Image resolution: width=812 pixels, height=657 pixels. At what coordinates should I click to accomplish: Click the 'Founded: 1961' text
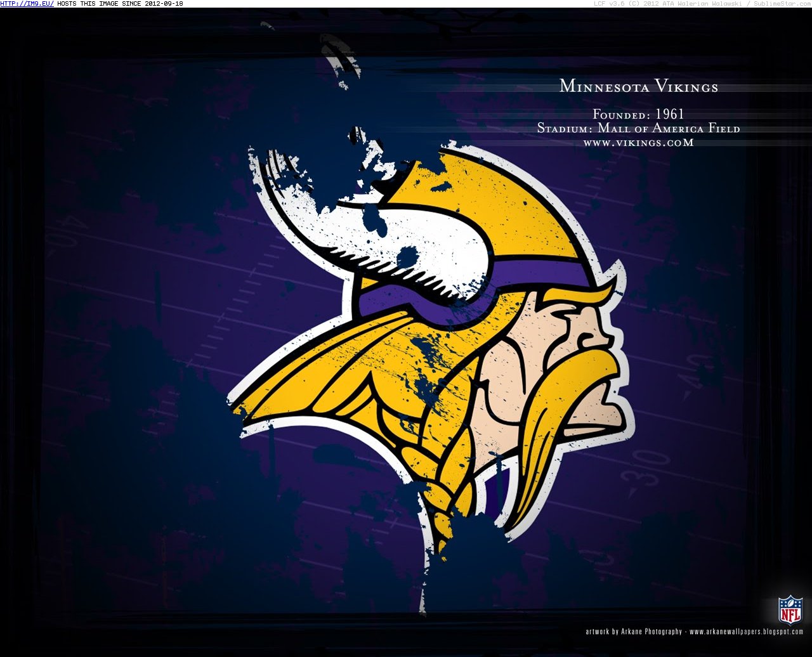click(638, 114)
